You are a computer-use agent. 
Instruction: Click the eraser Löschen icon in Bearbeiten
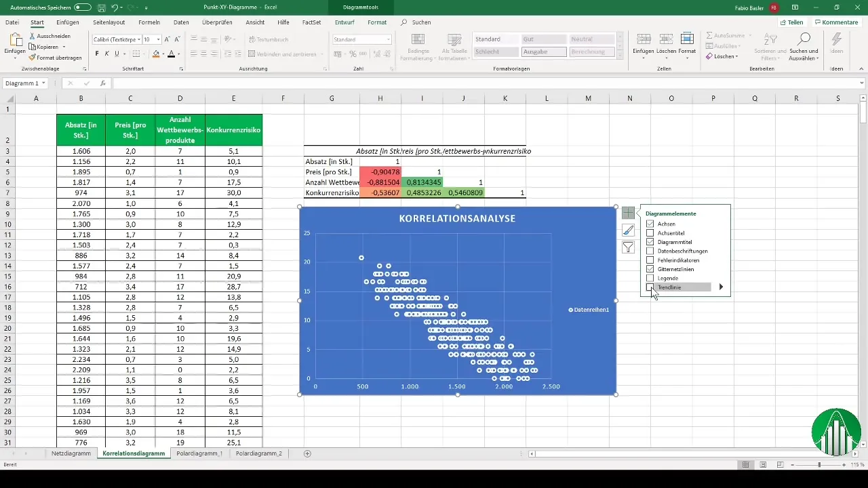click(x=709, y=56)
